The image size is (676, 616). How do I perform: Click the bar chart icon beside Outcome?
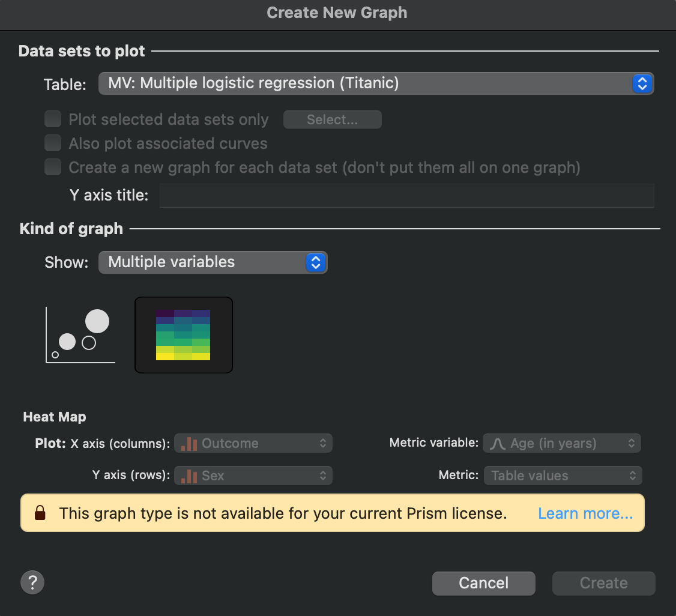(x=189, y=444)
